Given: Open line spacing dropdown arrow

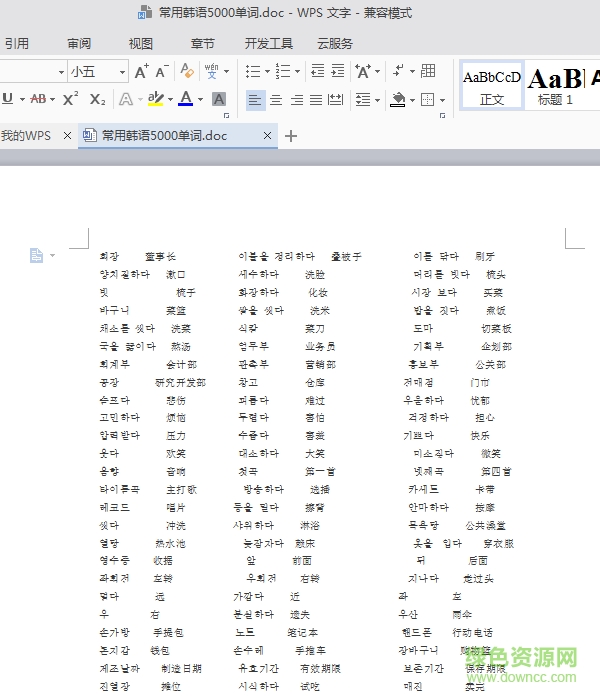Looking at the screenshot, I should [x=377, y=100].
